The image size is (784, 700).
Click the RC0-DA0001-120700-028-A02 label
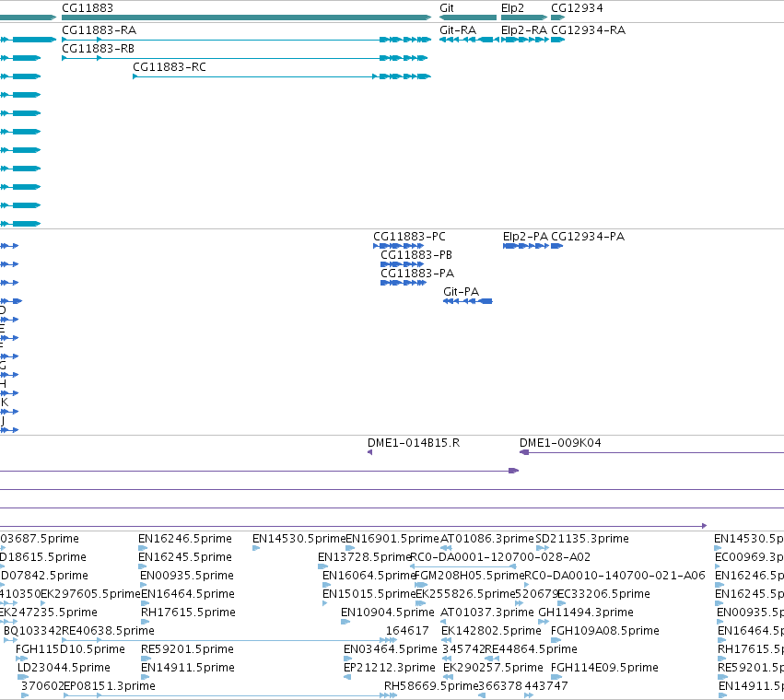[500, 557]
